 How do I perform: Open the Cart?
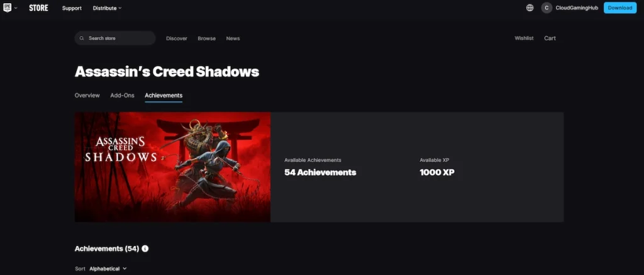(550, 38)
